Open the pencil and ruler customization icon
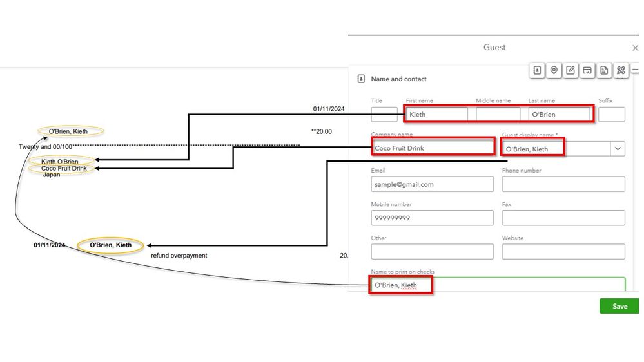This screenshot has height=362, width=644. 621,70
